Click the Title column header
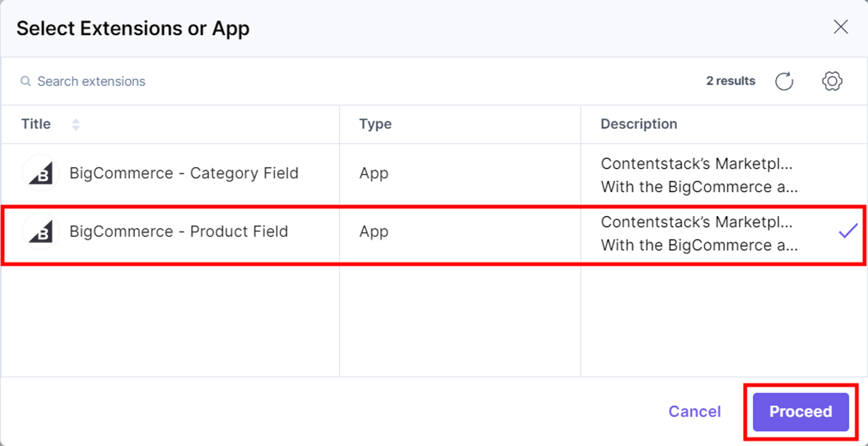The image size is (868, 446). pos(36,124)
